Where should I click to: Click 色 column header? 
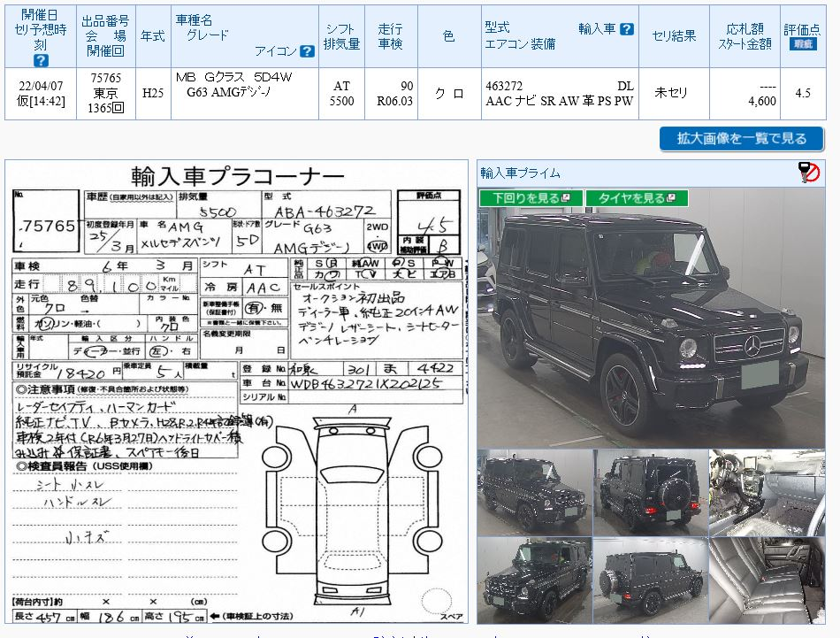tap(449, 36)
